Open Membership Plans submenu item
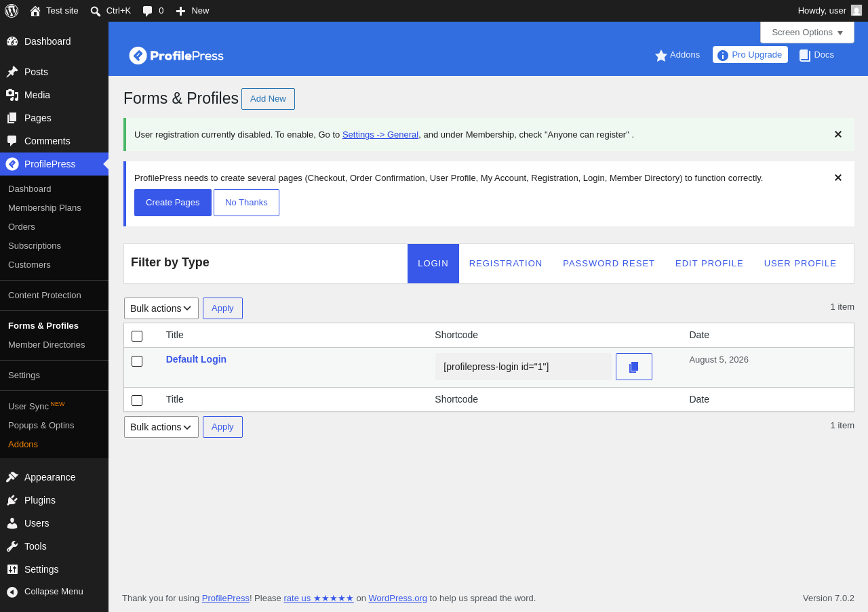Viewport: 868px width, 612px height. click(x=54, y=208)
